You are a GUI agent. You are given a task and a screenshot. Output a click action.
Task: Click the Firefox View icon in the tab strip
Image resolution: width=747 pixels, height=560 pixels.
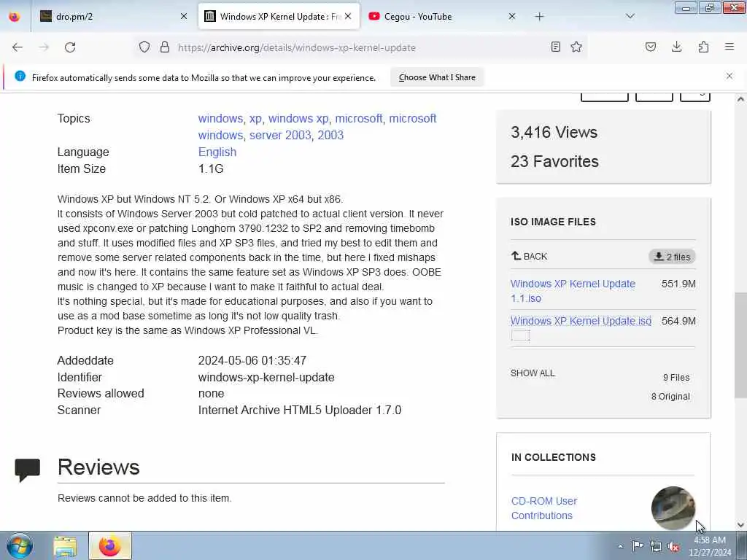[15, 16]
